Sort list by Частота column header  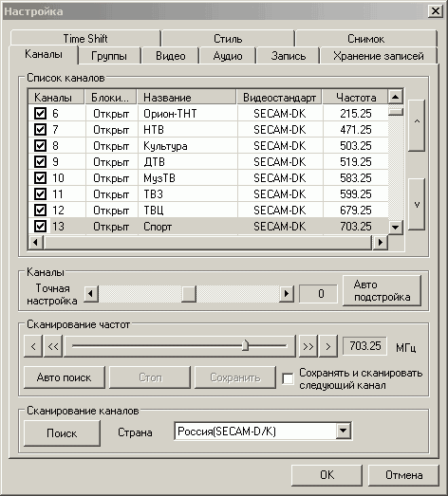coord(355,97)
